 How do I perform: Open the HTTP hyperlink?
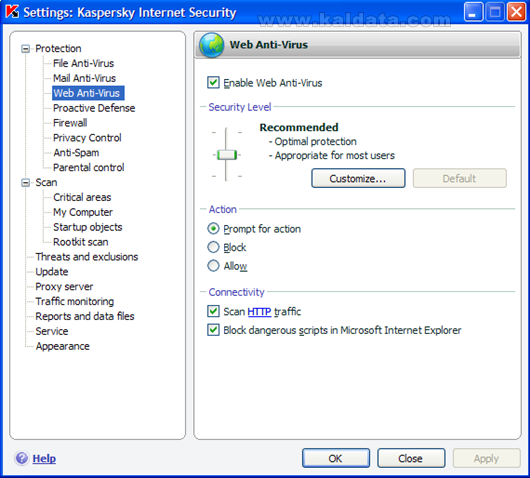click(x=259, y=311)
